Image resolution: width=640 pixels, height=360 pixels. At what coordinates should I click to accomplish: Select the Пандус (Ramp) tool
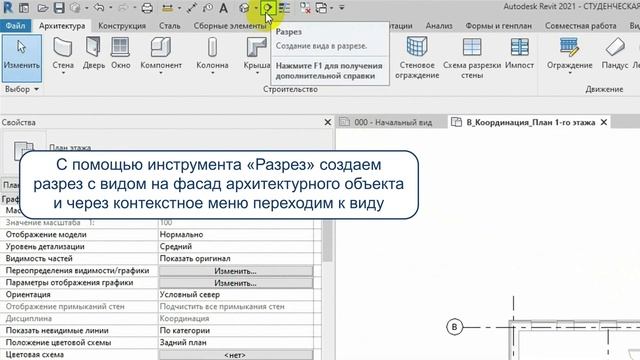[x=615, y=53]
